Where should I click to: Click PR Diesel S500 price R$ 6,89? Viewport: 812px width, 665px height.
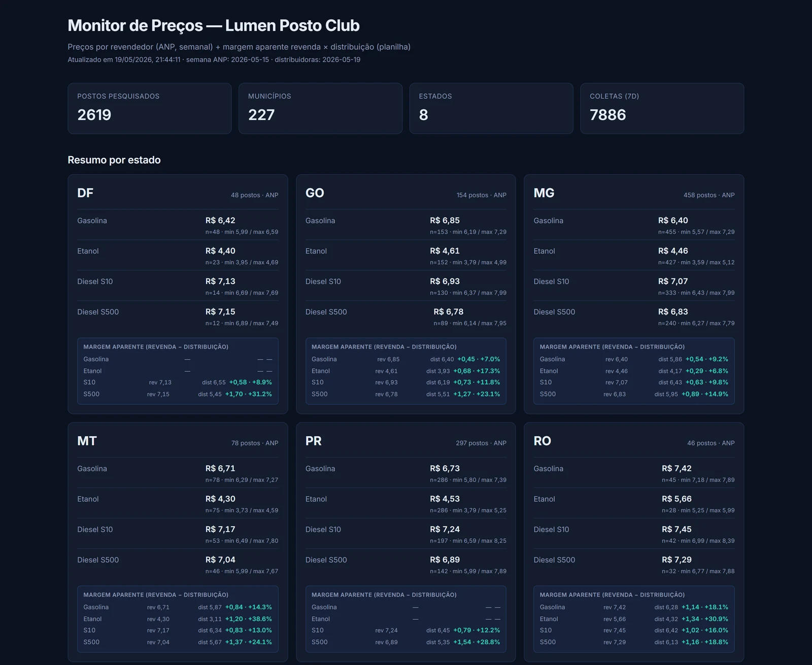pyautogui.click(x=445, y=559)
